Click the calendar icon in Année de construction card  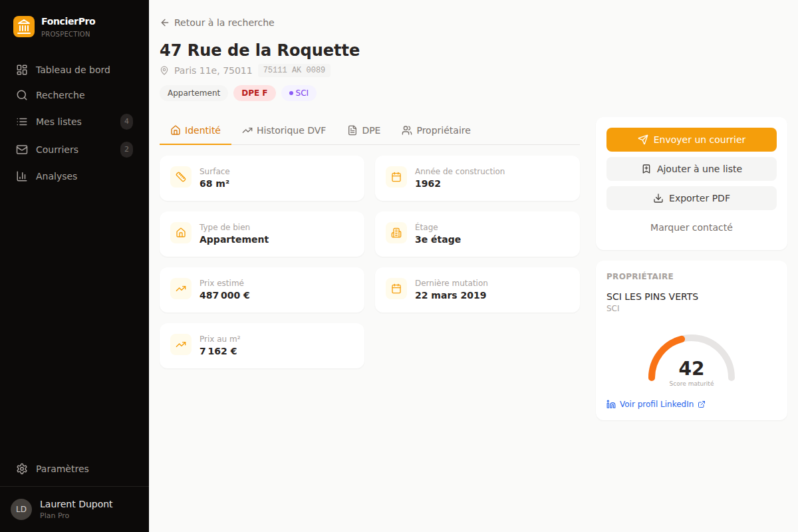pyautogui.click(x=396, y=177)
